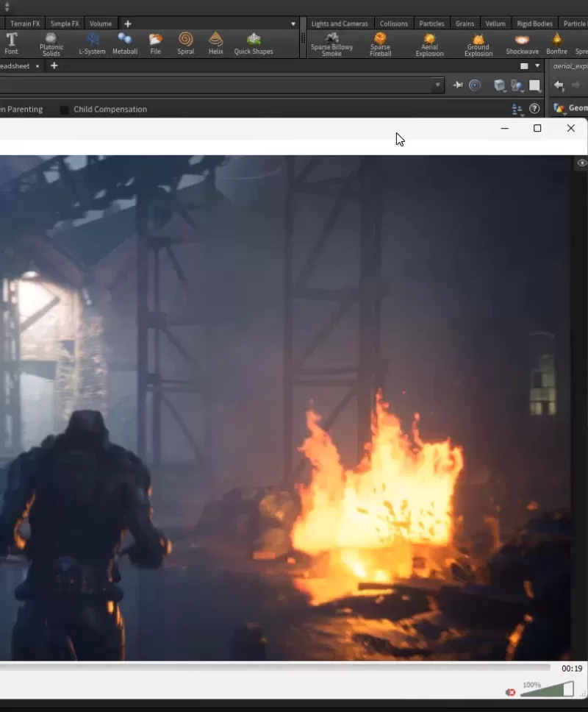Open the Rigid Bodies shelf tab

click(534, 24)
